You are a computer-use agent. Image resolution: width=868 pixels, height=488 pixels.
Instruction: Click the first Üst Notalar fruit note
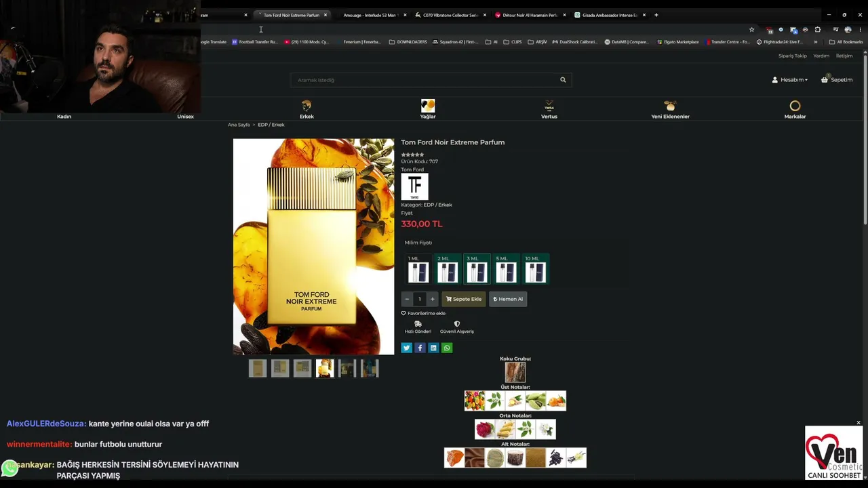[x=475, y=401]
